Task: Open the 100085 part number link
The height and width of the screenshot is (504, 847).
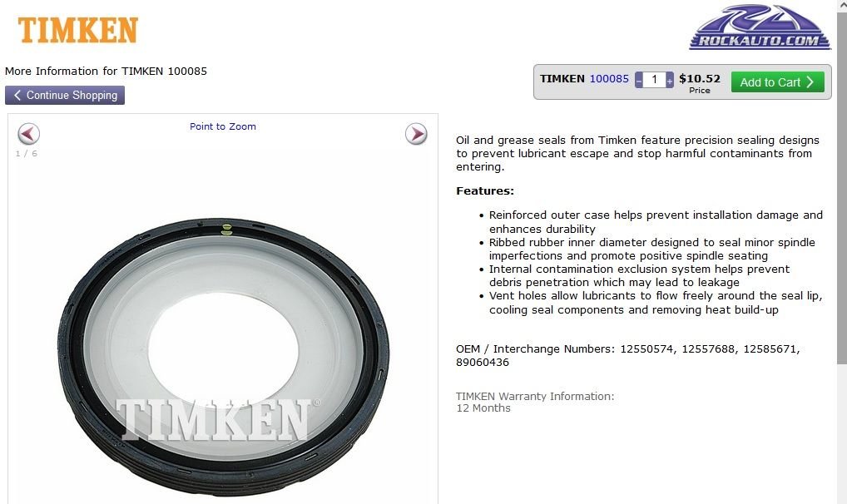Action: tap(609, 78)
